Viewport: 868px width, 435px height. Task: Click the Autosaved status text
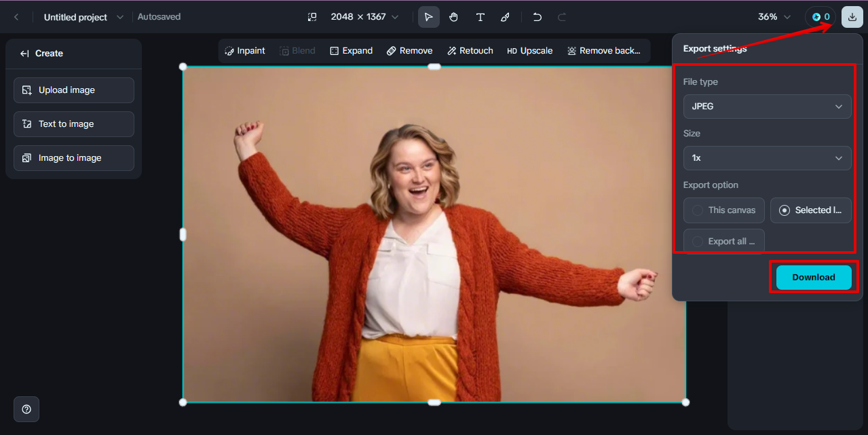coord(159,17)
